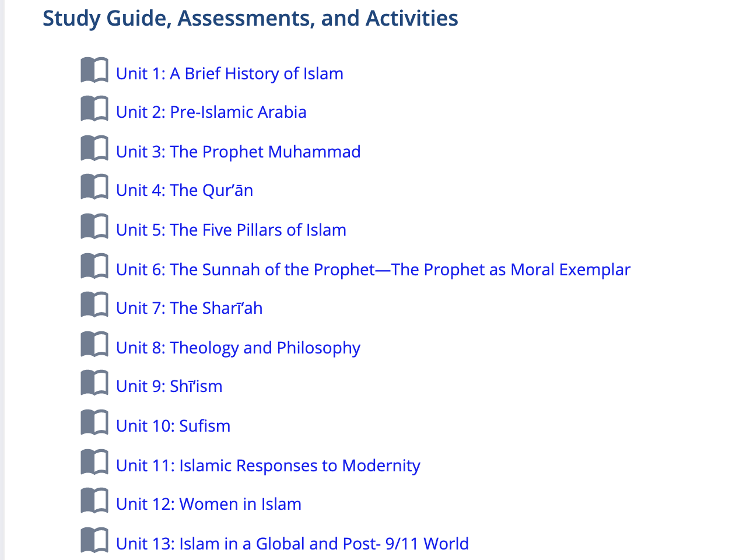Open Unit 12: Women in Islam

coord(209,505)
